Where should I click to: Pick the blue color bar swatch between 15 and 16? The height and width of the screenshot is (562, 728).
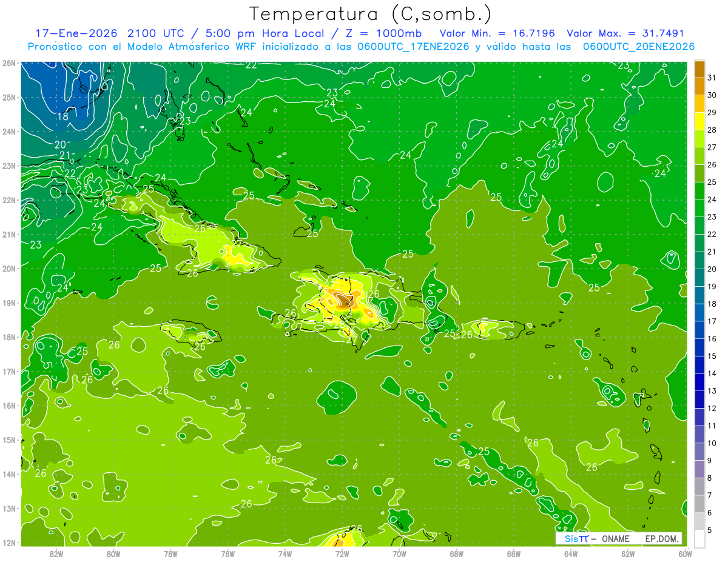pos(699,347)
